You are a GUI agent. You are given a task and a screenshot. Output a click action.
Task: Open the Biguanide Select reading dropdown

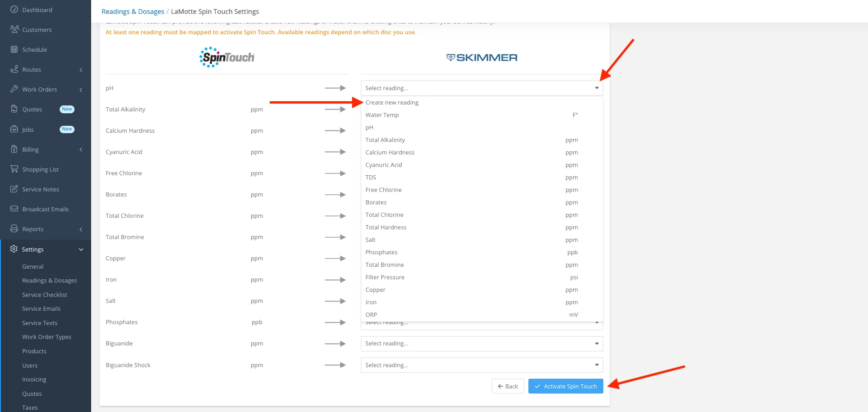[482, 344]
